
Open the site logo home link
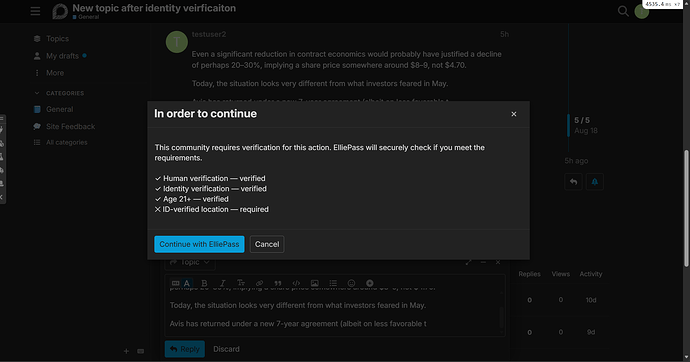pyautogui.click(x=60, y=11)
